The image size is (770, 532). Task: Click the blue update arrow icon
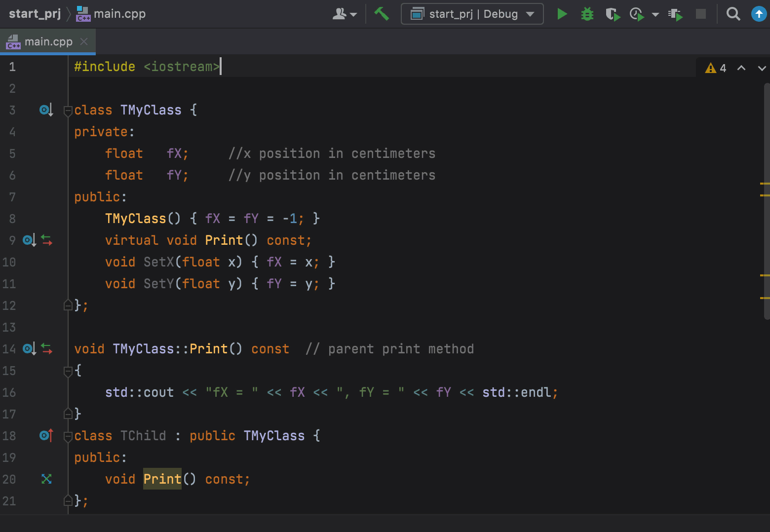[759, 14]
